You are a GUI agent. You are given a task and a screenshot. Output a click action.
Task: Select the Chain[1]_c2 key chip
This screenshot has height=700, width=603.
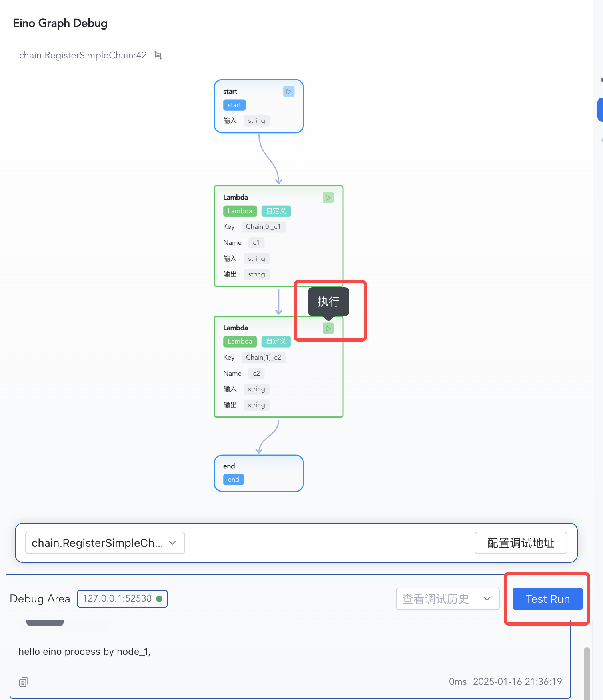click(263, 358)
